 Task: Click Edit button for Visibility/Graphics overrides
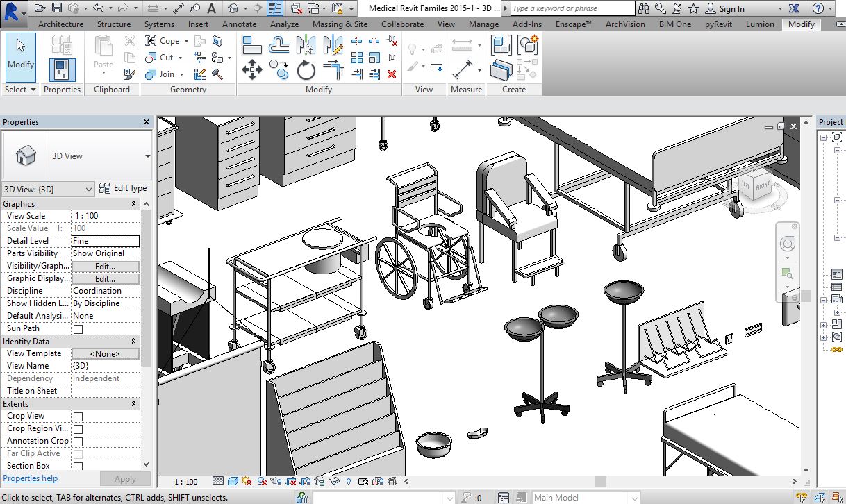click(105, 266)
